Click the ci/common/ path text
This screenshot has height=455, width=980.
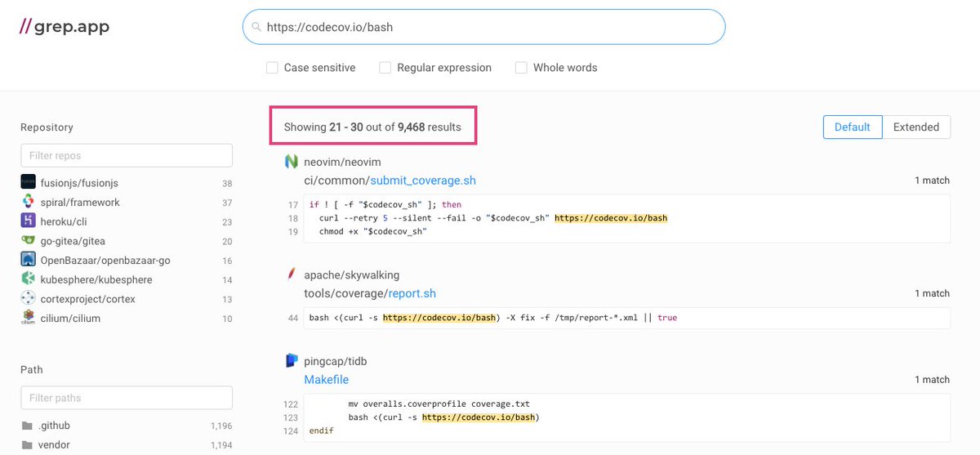point(337,181)
